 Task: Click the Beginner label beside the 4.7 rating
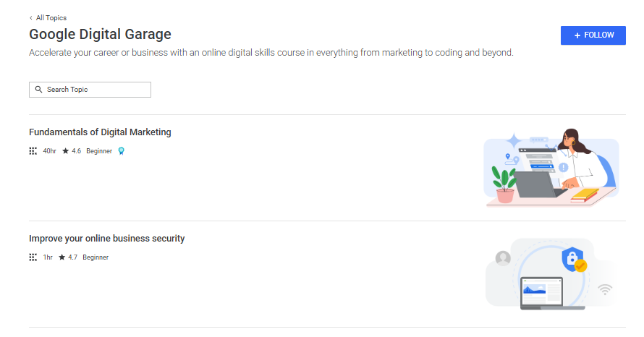(96, 257)
